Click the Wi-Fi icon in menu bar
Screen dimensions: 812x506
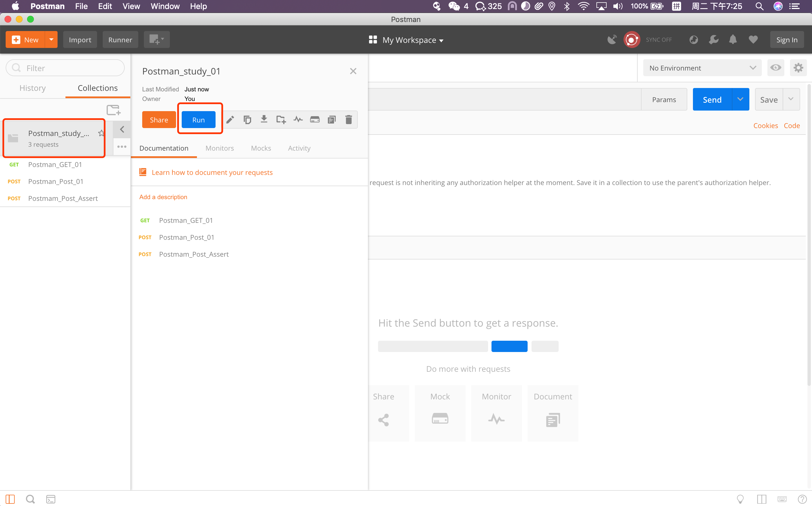coord(583,6)
